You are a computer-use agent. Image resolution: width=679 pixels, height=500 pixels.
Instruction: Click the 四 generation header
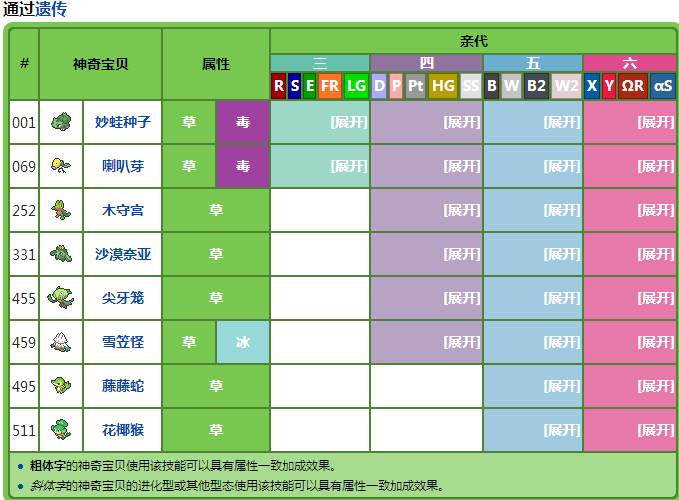(x=427, y=63)
